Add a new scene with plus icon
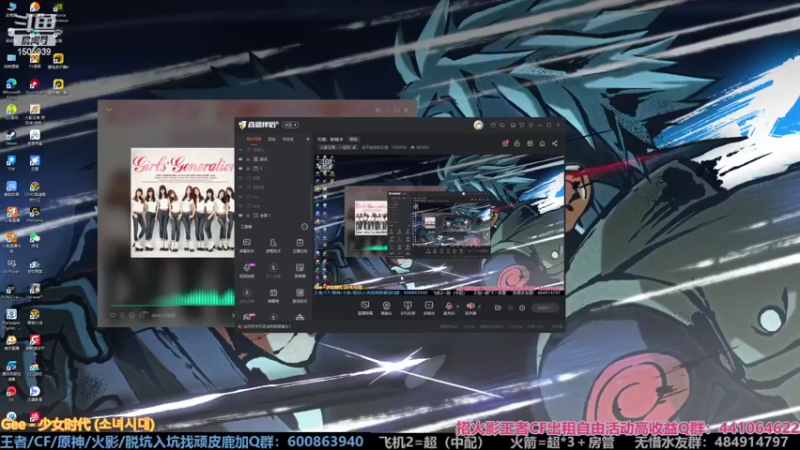The image size is (800, 450). coord(308,139)
